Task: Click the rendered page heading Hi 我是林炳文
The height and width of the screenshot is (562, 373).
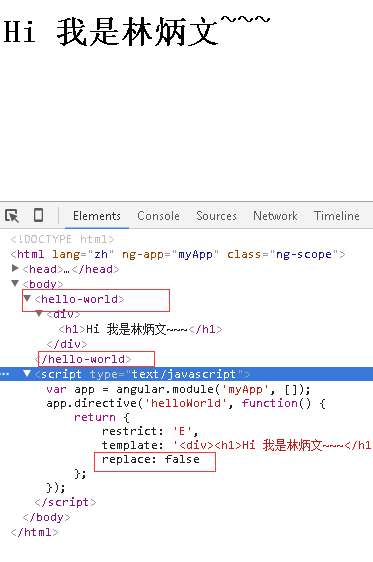Action: (136, 32)
